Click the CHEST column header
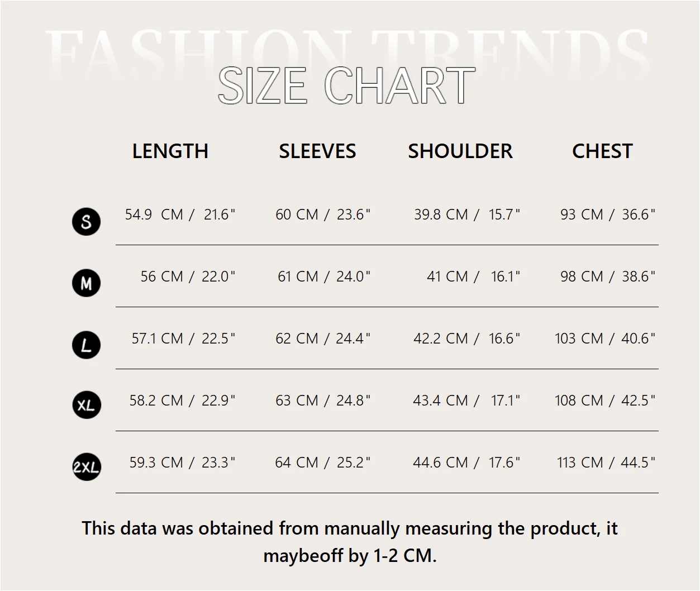 [602, 151]
